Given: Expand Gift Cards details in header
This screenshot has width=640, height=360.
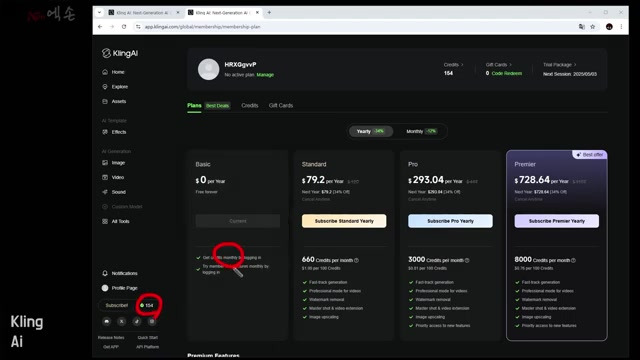Looking at the screenshot, I should [x=498, y=64].
